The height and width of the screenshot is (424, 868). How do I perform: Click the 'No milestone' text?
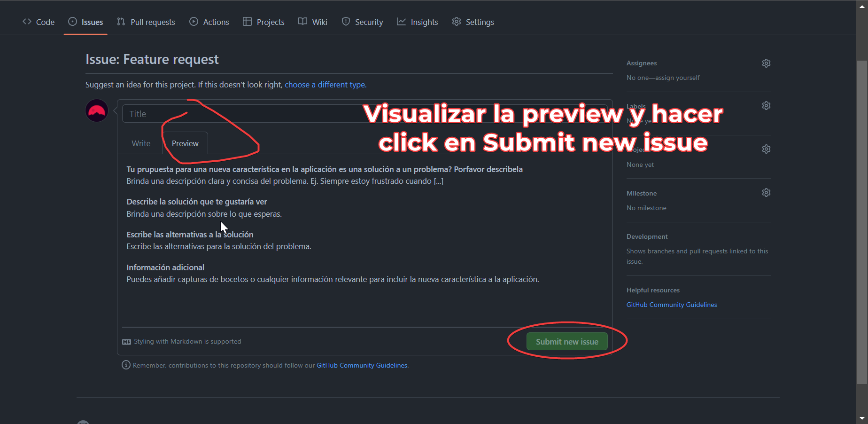[646, 208]
